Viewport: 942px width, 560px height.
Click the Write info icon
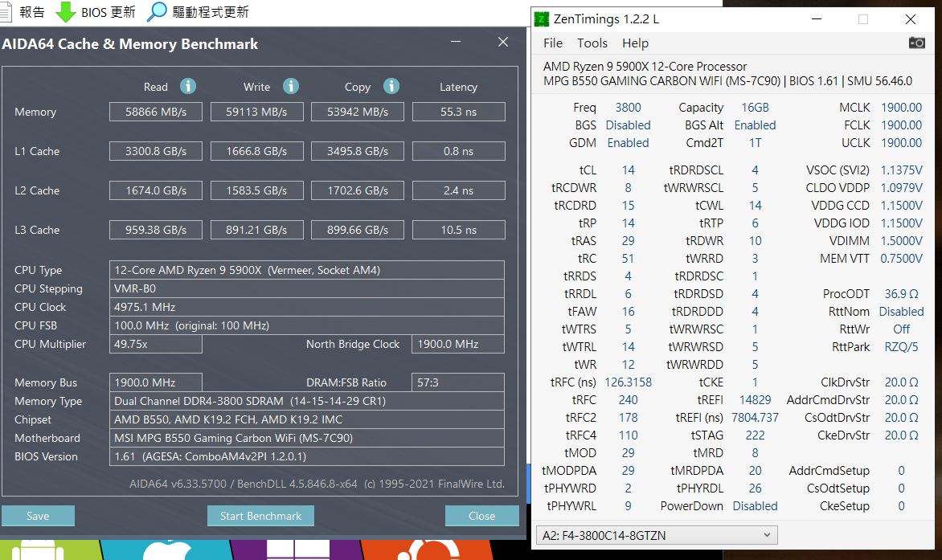(291, 87)
